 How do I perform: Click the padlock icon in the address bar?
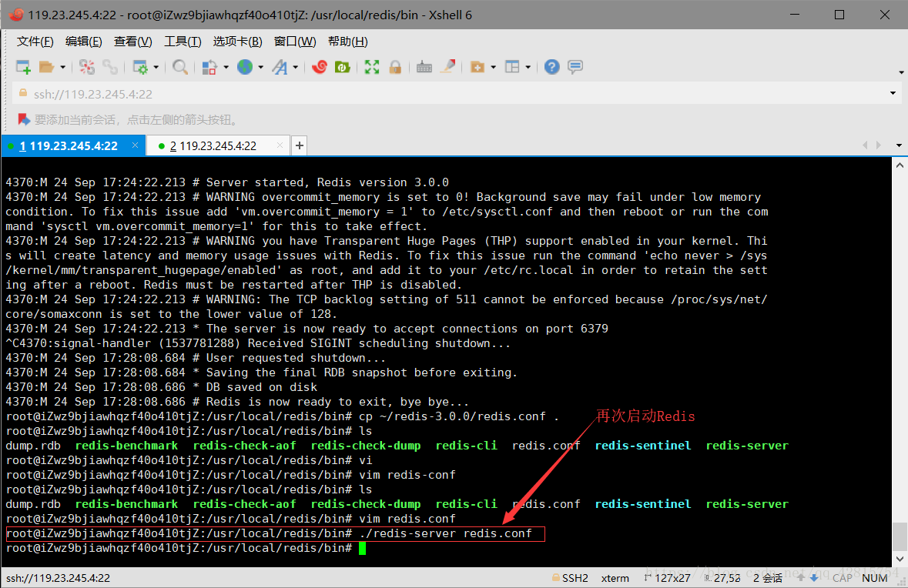coord(23,93)
